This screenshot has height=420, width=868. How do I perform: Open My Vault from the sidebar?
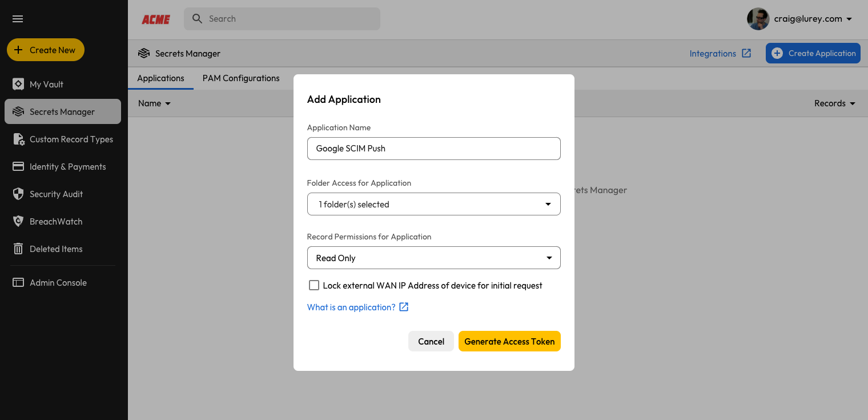coord(46,85)
